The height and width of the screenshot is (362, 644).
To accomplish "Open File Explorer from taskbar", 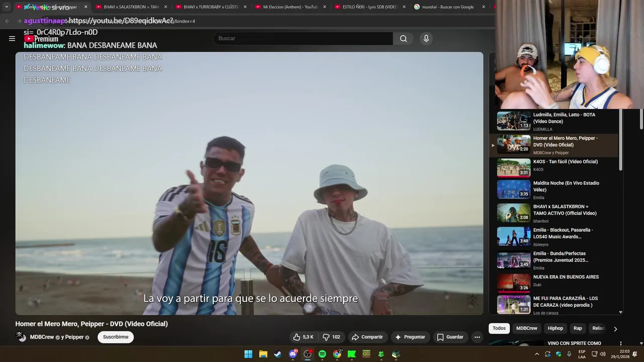I will (263, 354).
